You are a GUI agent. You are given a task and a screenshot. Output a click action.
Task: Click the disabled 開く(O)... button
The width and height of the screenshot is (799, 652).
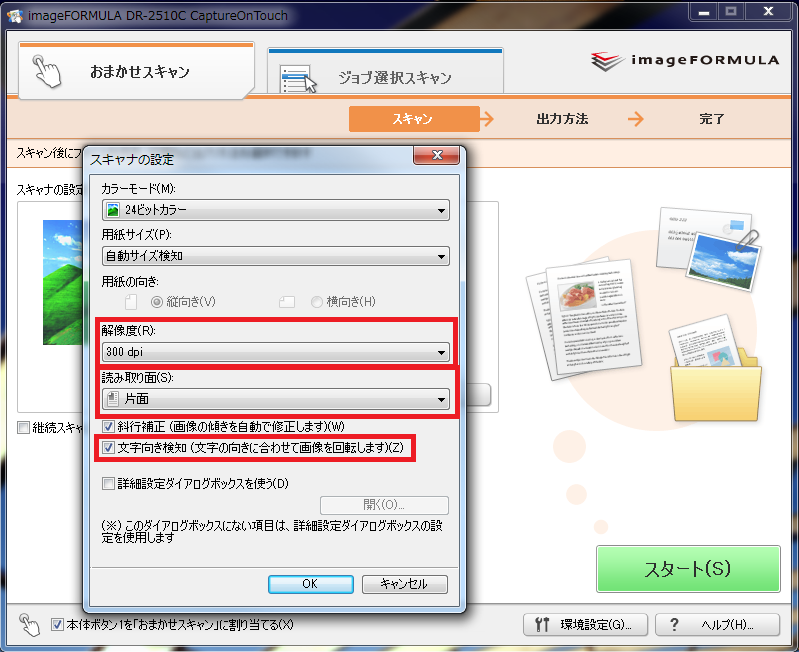tap(384, 505)
